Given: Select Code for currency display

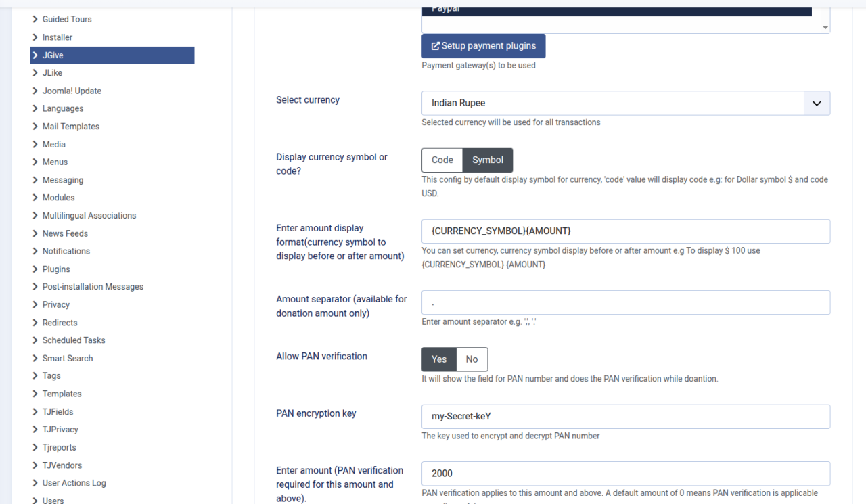Looking at the screenshot, I should [442, 160].
